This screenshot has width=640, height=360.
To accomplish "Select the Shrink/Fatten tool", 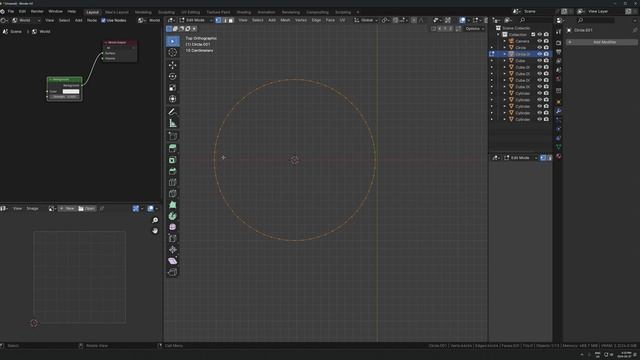I will [x=173, y=249].
